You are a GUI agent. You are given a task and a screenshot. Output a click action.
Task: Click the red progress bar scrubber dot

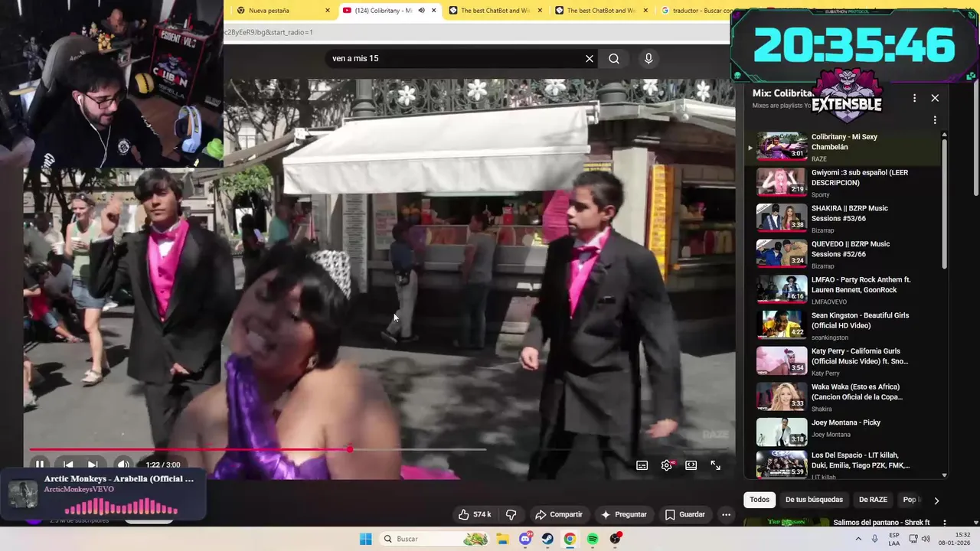pos(350,449)
